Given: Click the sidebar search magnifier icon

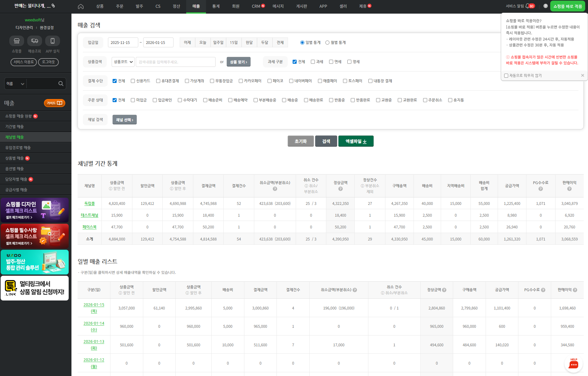Looking at the screenshot, I should point(61,84).
